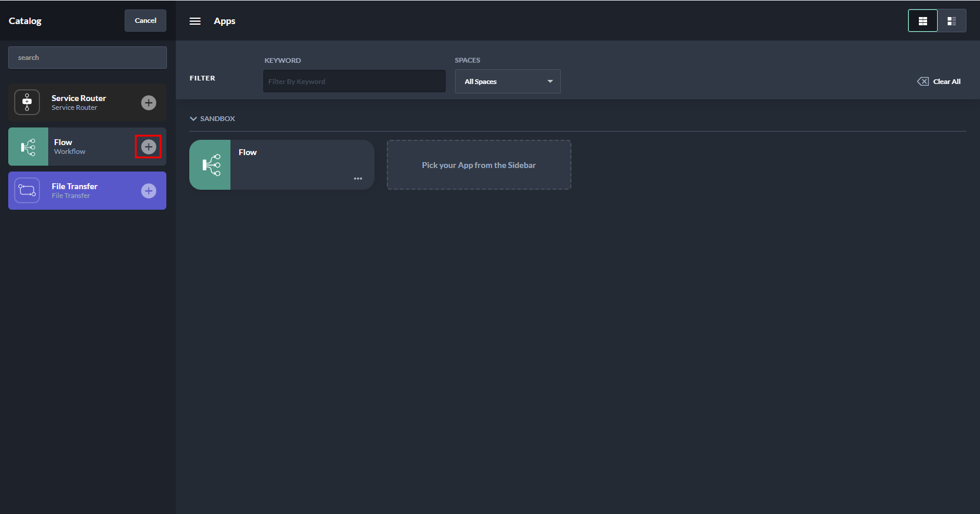Click the plus icon for Flow Workflow

click(149, 147)
